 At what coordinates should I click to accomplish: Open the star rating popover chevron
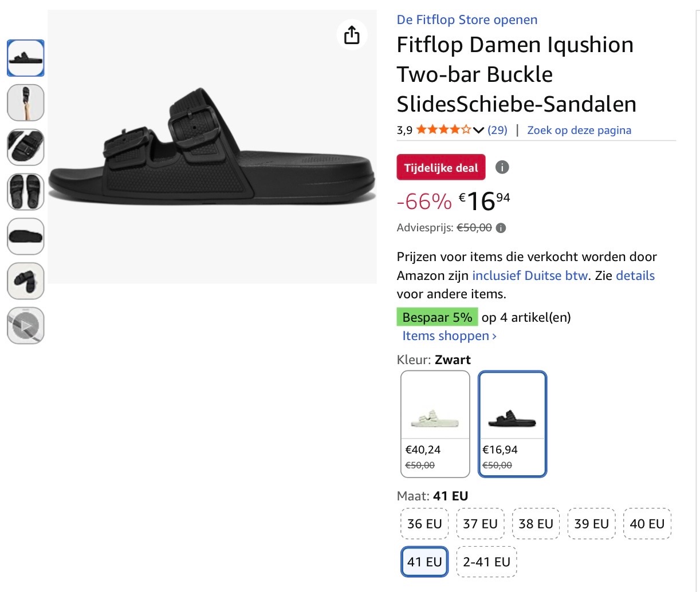(479, 130)
